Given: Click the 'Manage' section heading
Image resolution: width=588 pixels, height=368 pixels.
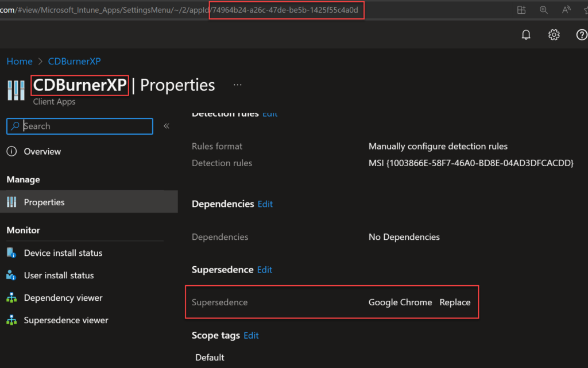Looking at the screenshot, I should click(x=23, y=179).
